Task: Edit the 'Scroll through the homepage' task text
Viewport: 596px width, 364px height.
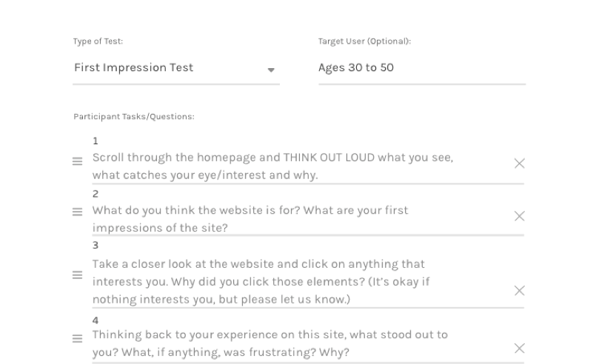Action: click(273, 166)
